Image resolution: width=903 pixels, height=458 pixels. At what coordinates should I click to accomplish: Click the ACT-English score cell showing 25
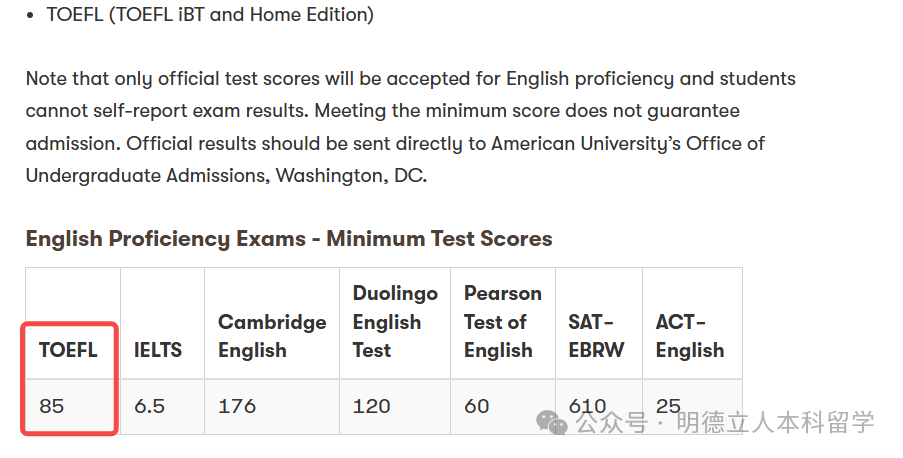[668, 406]
